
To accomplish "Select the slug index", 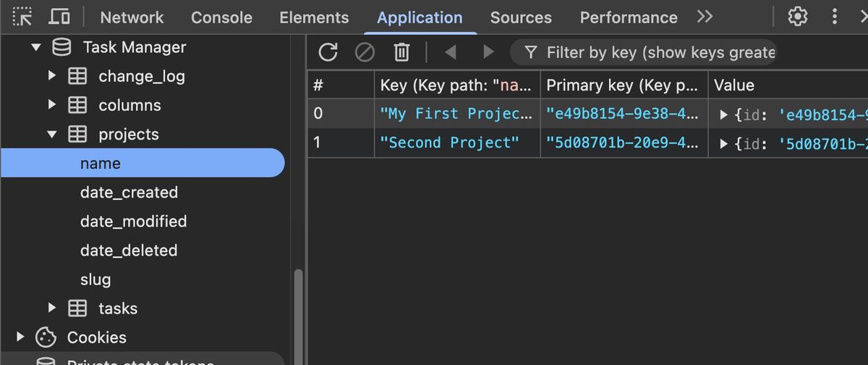I will (95, 280).
